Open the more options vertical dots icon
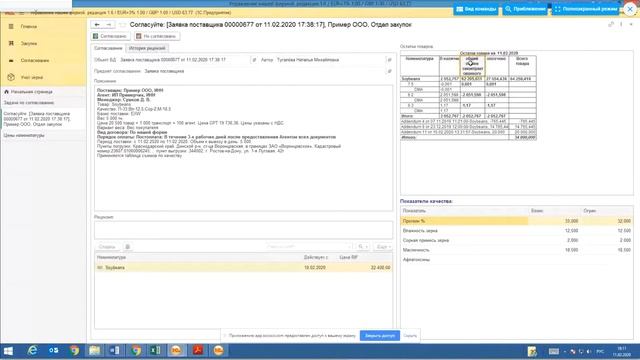The height and width of the screenshot is (360, 640). [621, 24]
